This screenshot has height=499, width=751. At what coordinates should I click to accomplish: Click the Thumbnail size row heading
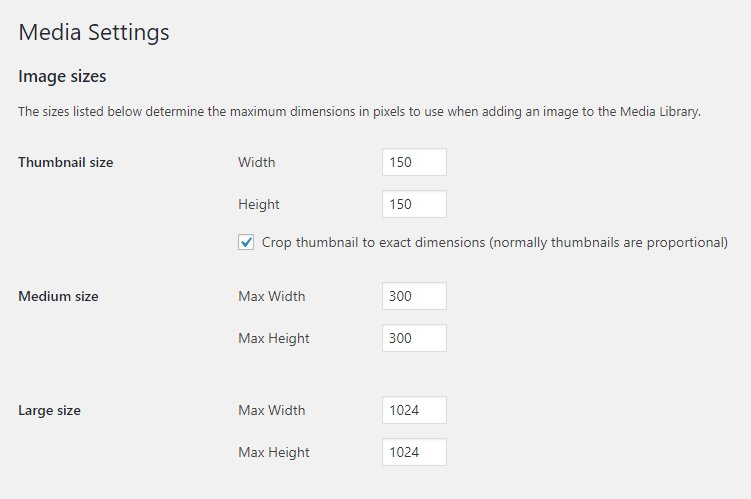coord(66,162)
